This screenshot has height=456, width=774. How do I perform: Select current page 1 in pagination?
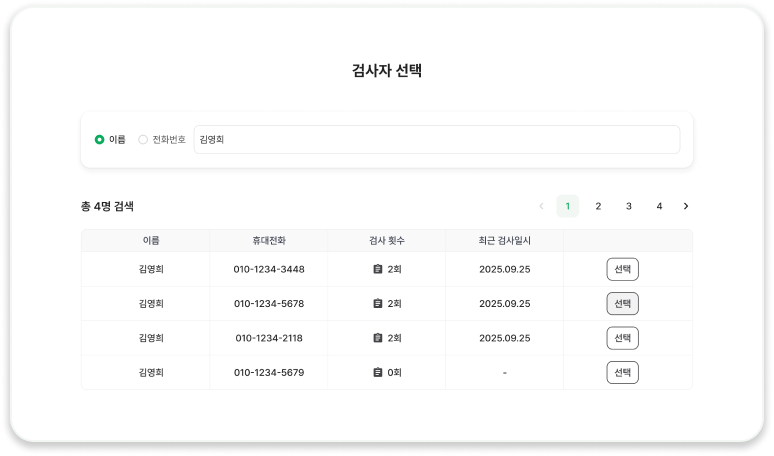(568, 206)
